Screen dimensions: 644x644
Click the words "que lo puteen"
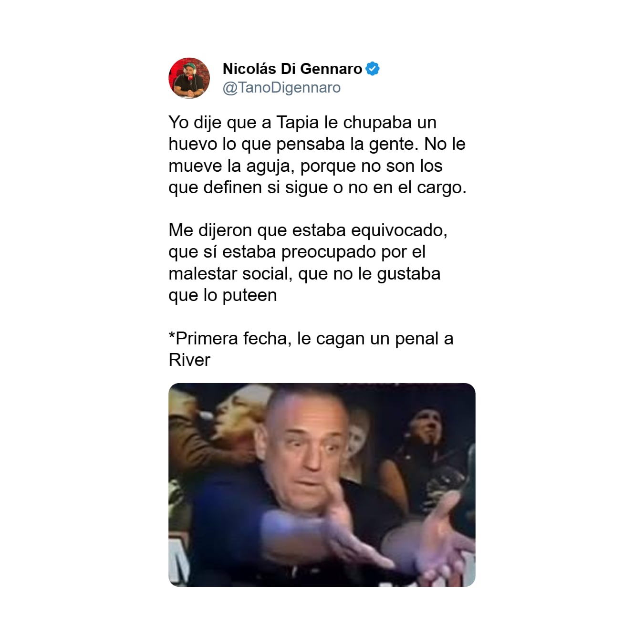(x=223, y=296)
